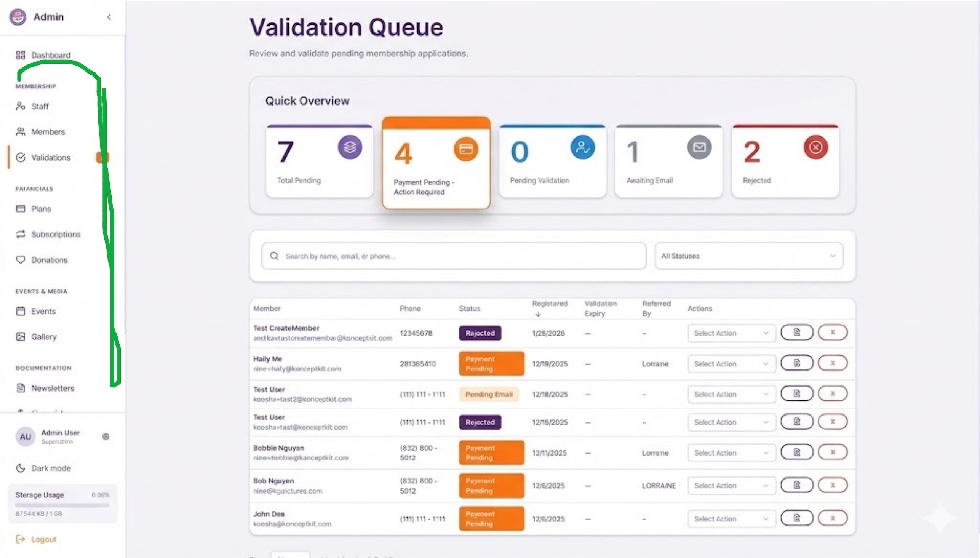Click the Storage Usage progress bar
This screenshot has width=980, height=558.
click(62, 505)
